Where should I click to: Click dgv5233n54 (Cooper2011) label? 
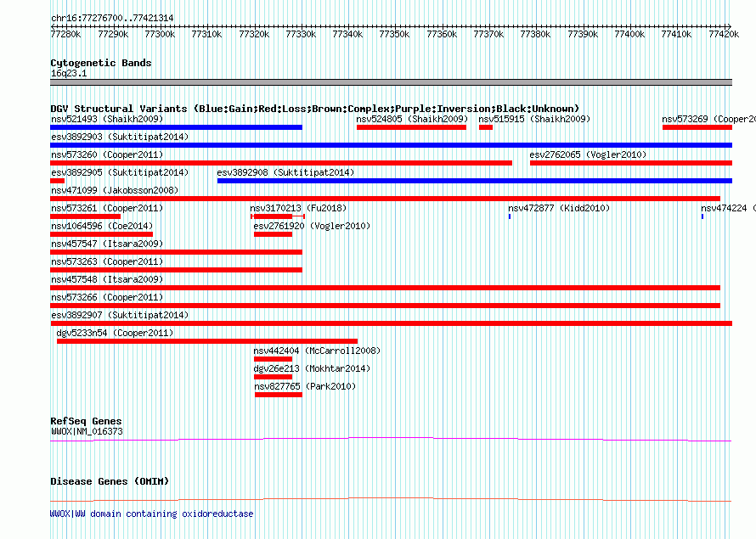(x=115, y=333)
